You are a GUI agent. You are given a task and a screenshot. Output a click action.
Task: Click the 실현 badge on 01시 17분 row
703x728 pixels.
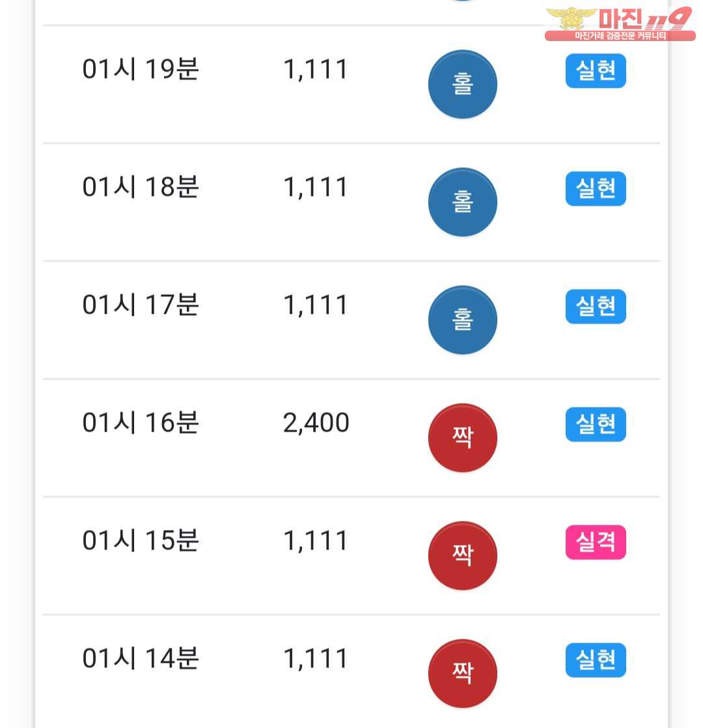coord(596,307)
